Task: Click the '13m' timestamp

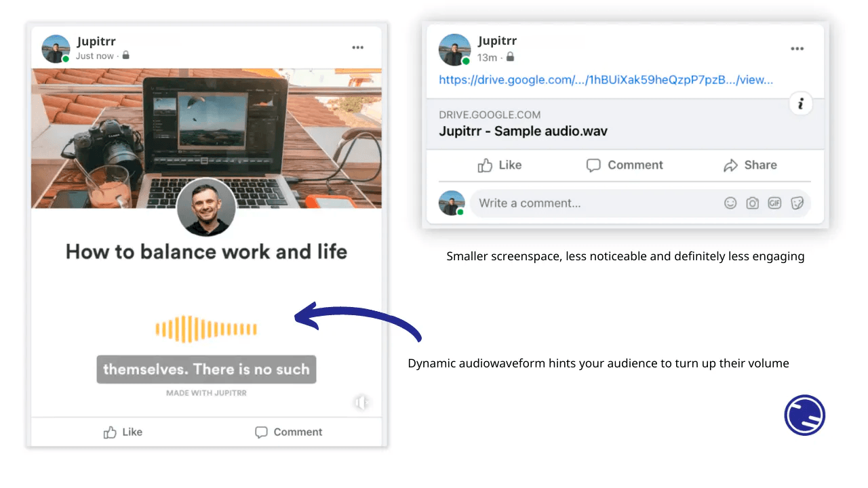Action: (x=487, y=57)
